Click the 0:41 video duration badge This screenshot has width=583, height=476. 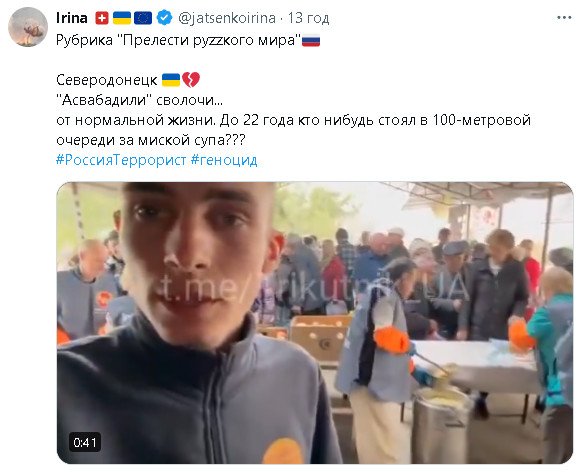click(85, 443)
